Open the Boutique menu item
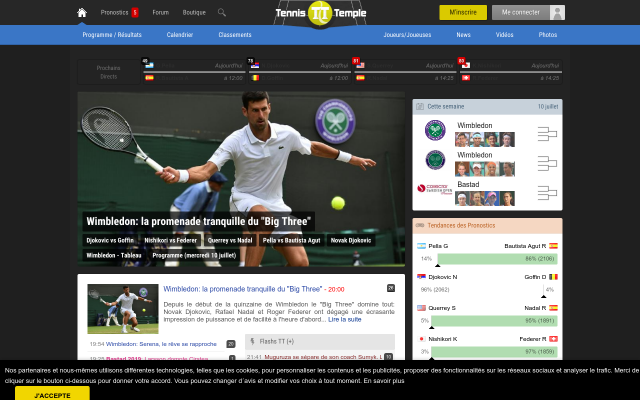Screen dimensions: 640x400 [x=194, y=13]
